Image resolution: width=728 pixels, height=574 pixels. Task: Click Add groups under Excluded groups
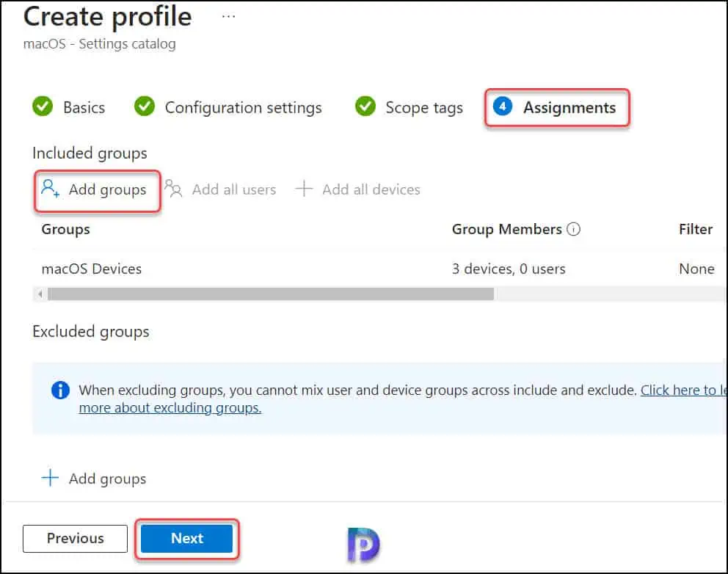[x=94, y=479]
